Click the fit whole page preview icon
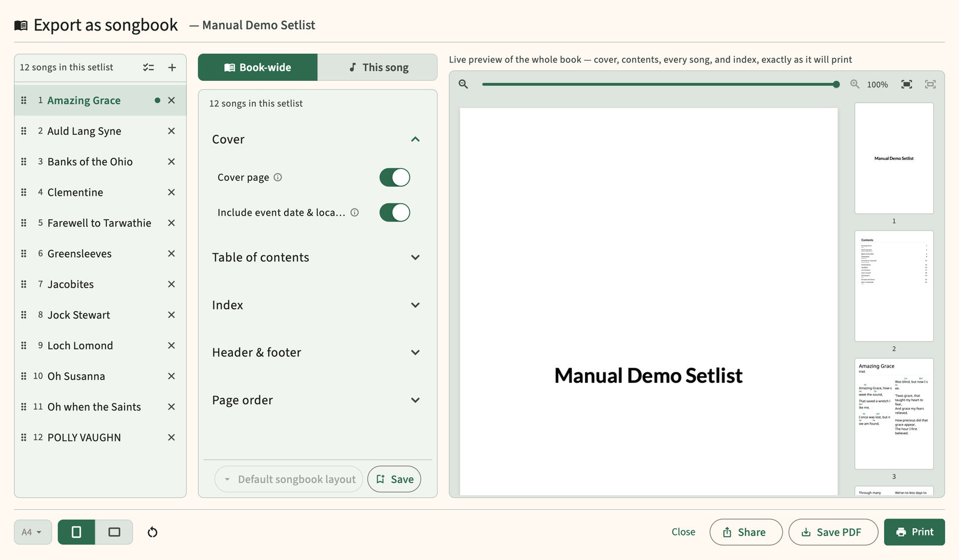This screenshot has height=560, width=959. 930,84
